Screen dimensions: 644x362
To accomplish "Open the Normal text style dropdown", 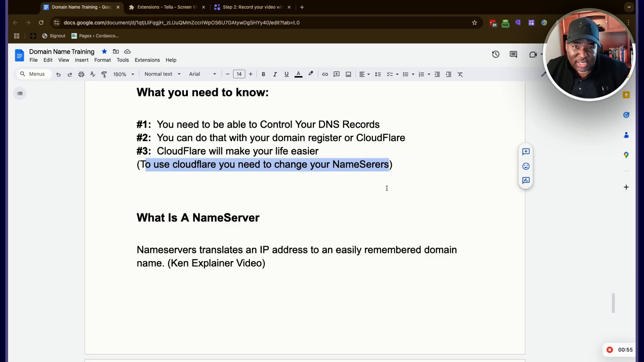I will click(162, 74).
